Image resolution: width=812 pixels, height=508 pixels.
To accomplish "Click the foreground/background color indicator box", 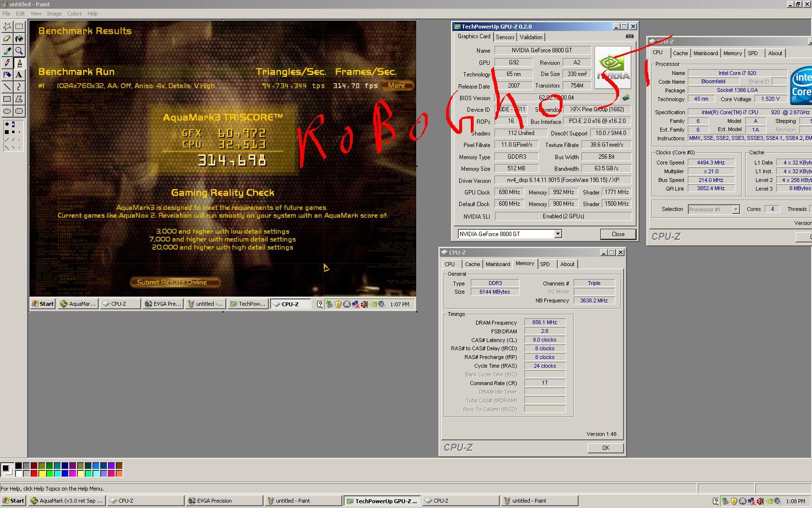I will pyautogui.click(x=7, y=469).
